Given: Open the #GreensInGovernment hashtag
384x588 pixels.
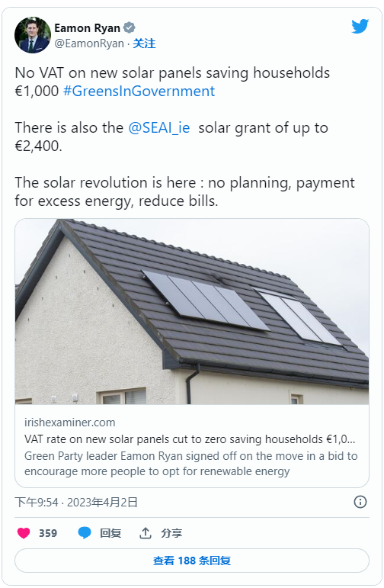Looking at the screenshot, I should [139, 91].
